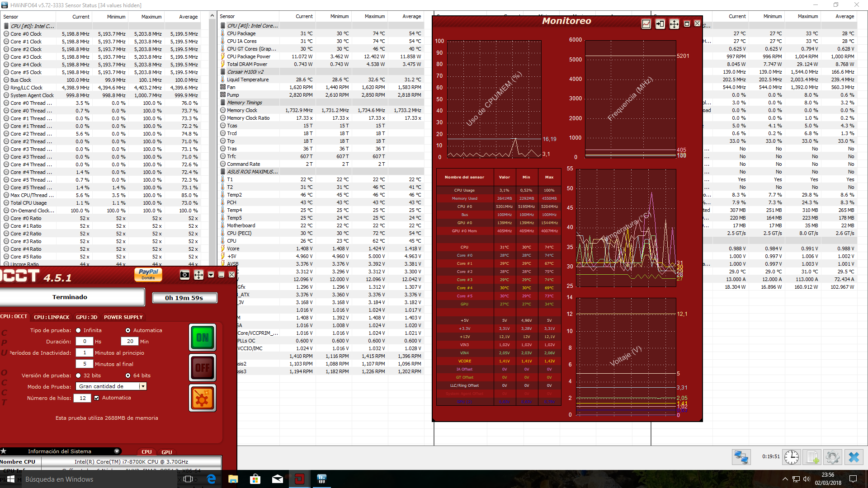
Task: Select the Memory Timings sensor group
Action: pyautogui.click(x=245, y=103)
